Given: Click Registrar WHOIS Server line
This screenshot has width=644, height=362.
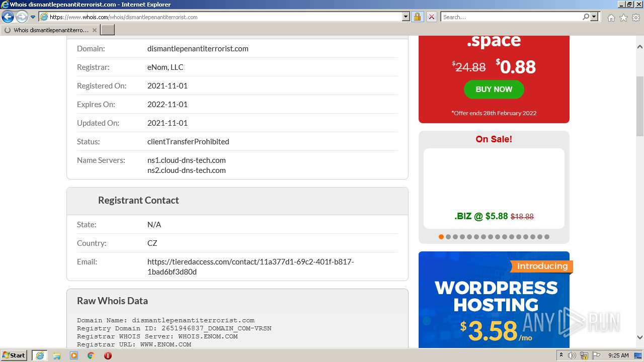Looking at the screenshot, I should [x=157, y=336].
